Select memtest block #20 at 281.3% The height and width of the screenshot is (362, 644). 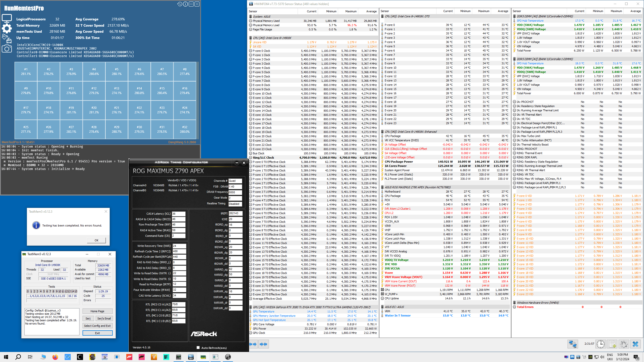coord(94,110)
